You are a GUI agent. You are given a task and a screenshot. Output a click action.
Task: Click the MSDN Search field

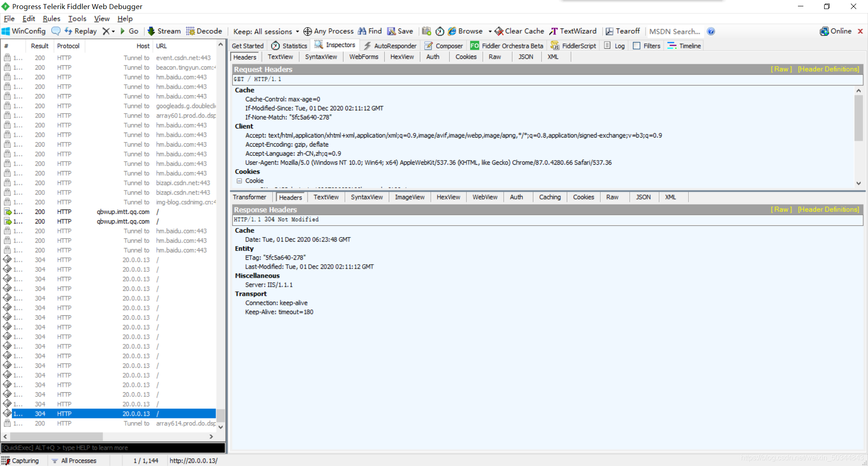pyautogui.click(x=675, y=31)
